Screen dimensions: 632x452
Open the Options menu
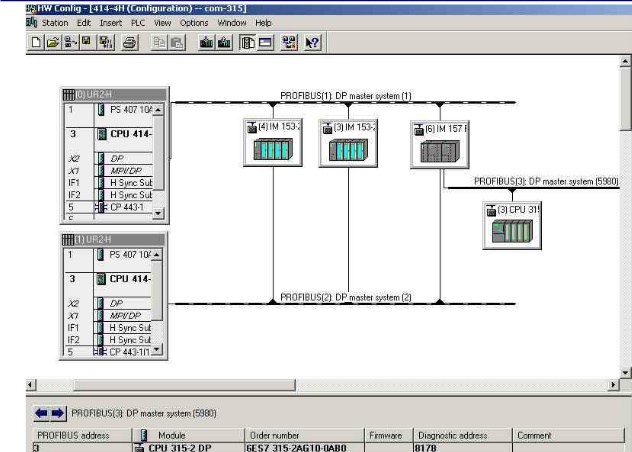pyautogui.click(x=194, y=22)
